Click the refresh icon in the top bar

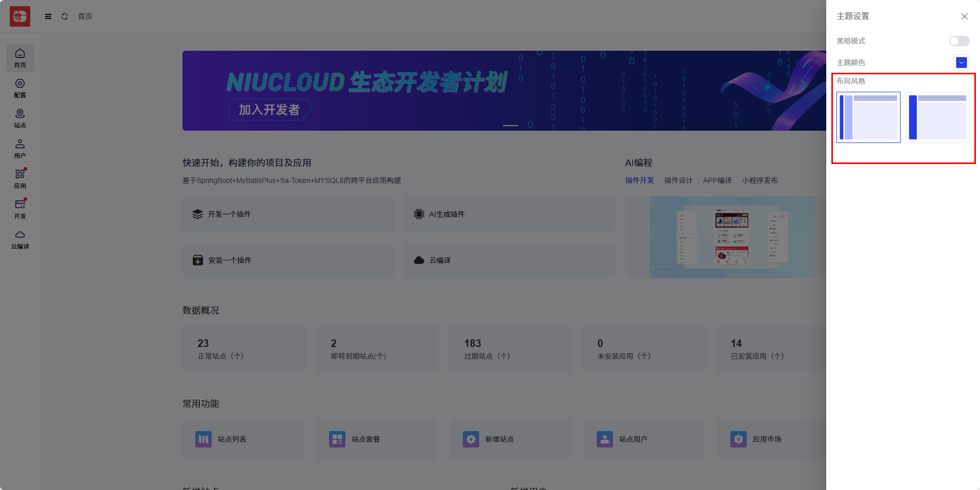[x=65, y=16]
